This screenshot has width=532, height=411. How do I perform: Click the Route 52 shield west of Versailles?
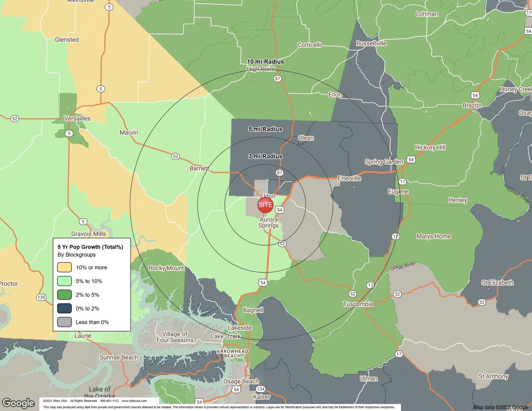[15, 119]
